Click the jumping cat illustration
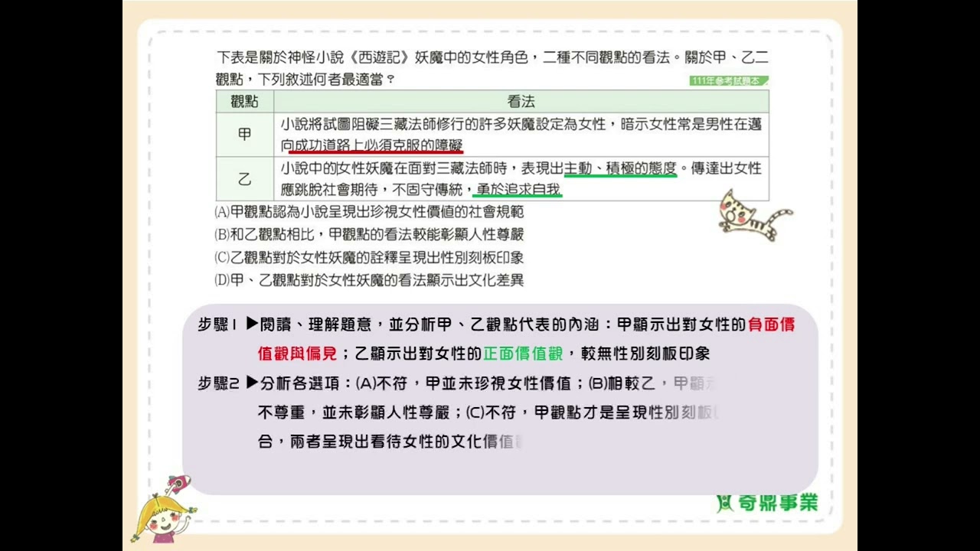 pyautogui.click(x=754, y=215)
